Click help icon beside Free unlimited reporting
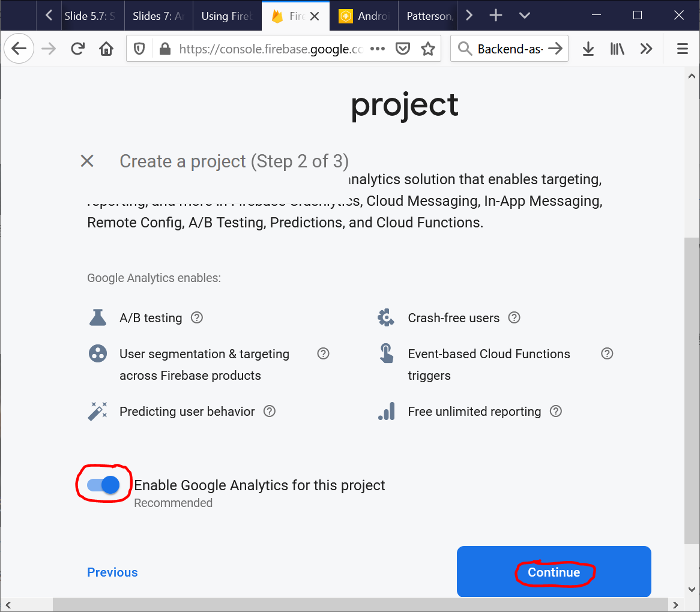Screen dimensions: 700x612 tap(556, 411)
